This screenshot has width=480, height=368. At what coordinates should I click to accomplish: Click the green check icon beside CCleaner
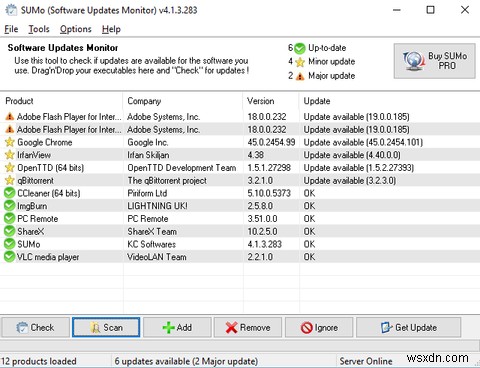[9, 193]
